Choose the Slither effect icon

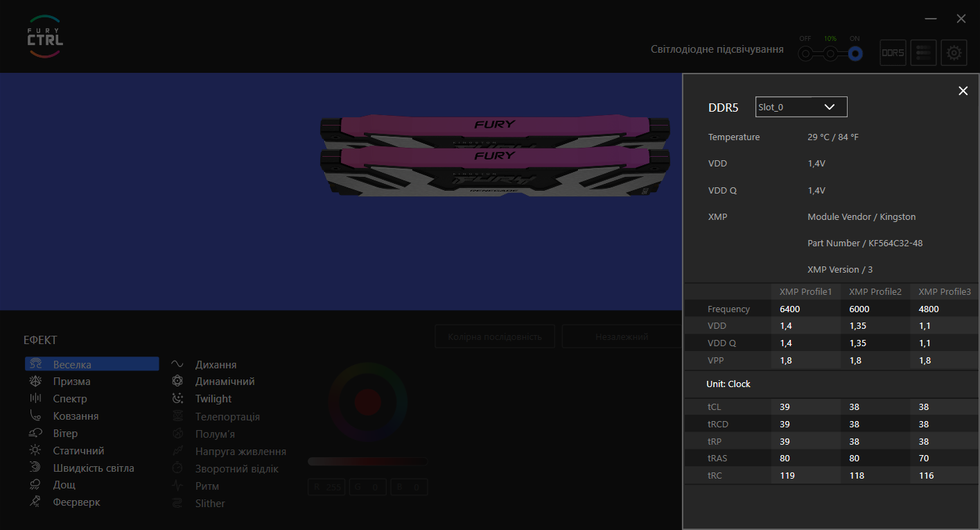coord(177,504)
